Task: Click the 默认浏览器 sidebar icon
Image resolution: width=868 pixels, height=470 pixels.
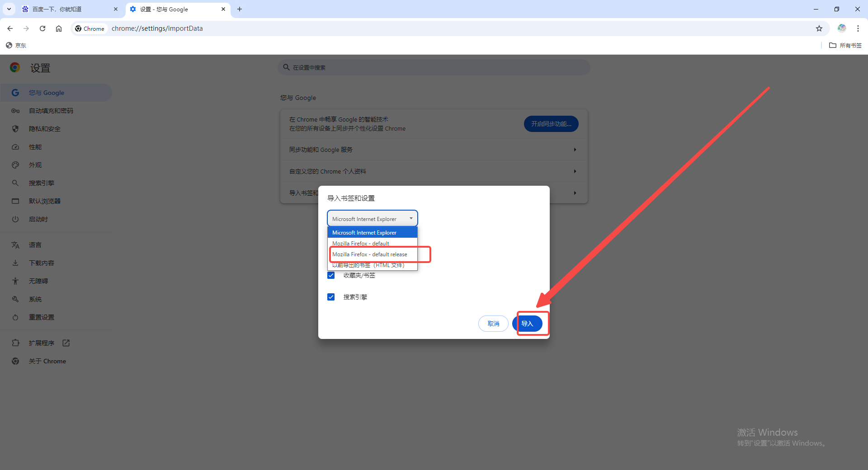Action: tap(15, 201)
